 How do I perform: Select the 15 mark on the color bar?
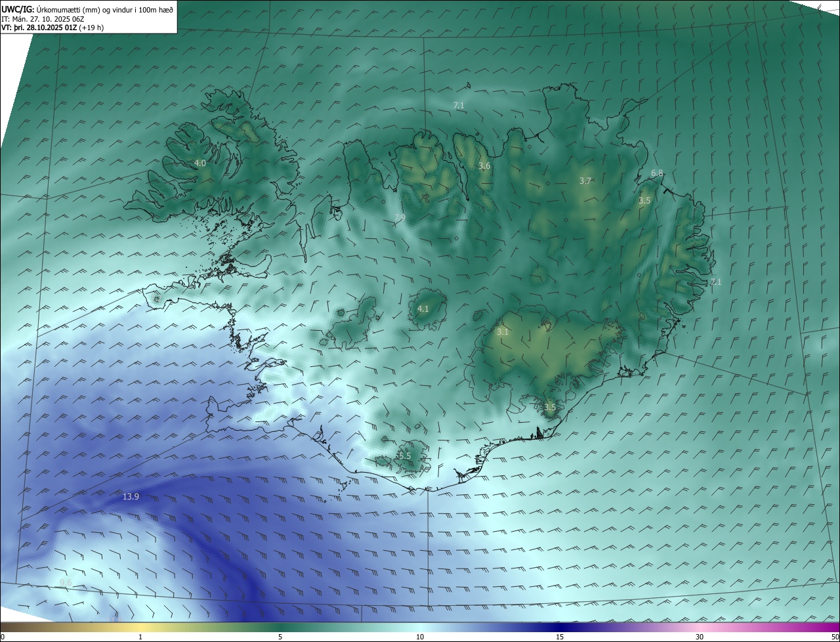point(560,637)
